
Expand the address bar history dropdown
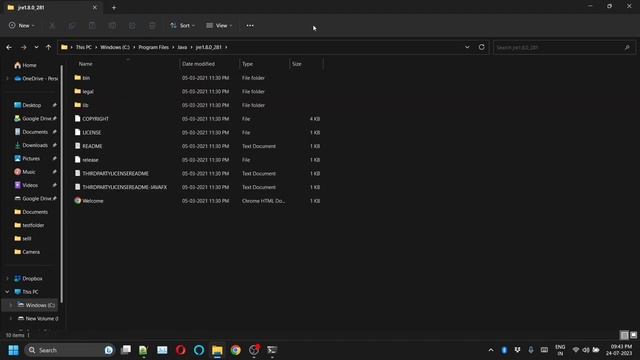click(467, 47)
